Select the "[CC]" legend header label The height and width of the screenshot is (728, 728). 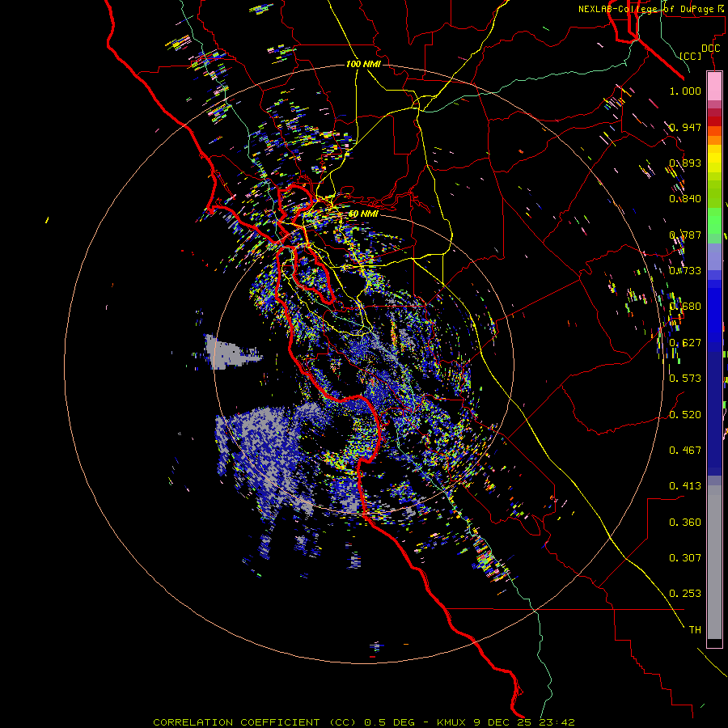point(690,56)
